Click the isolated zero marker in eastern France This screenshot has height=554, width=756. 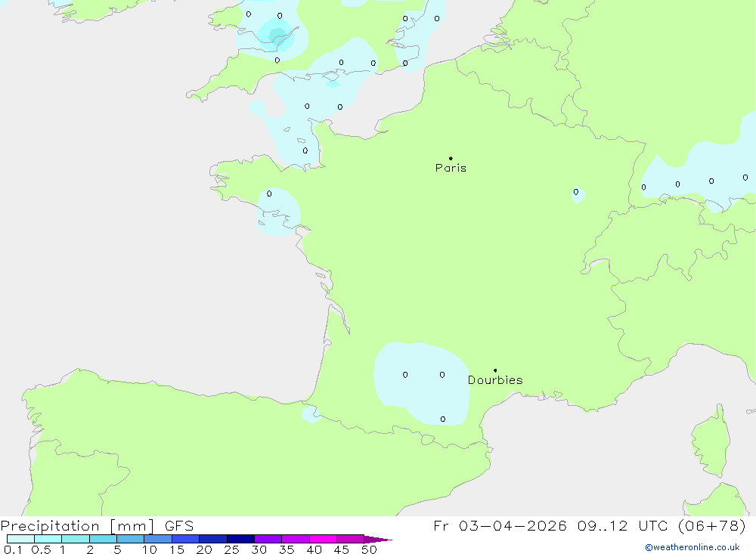click(x=576, y=192)
